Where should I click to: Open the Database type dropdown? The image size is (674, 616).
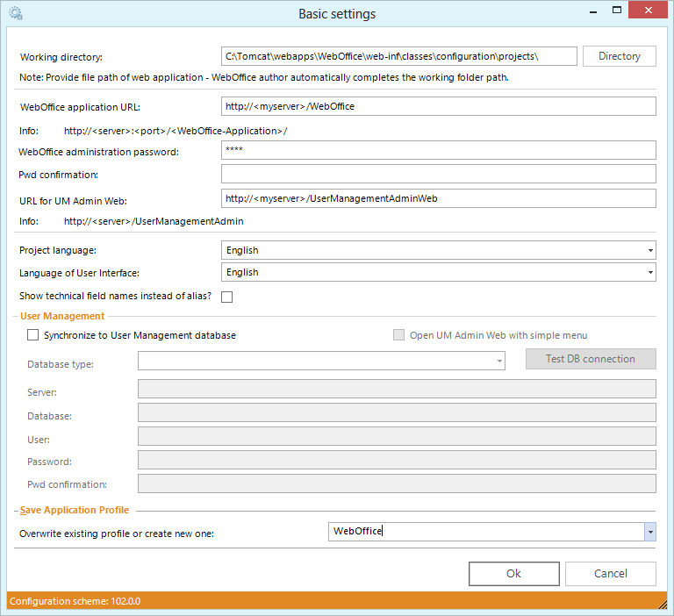(x=321, y=361)
